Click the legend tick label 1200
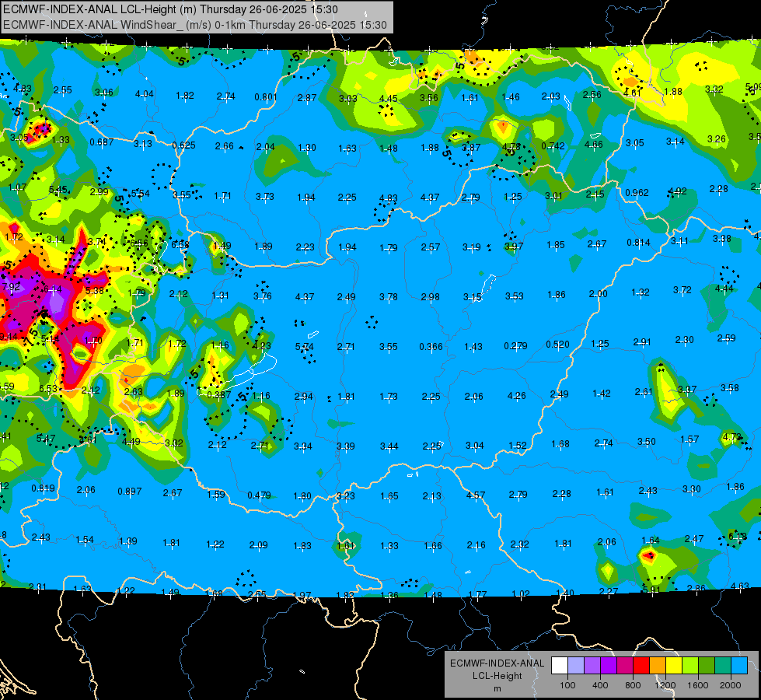 click(665, 685)
